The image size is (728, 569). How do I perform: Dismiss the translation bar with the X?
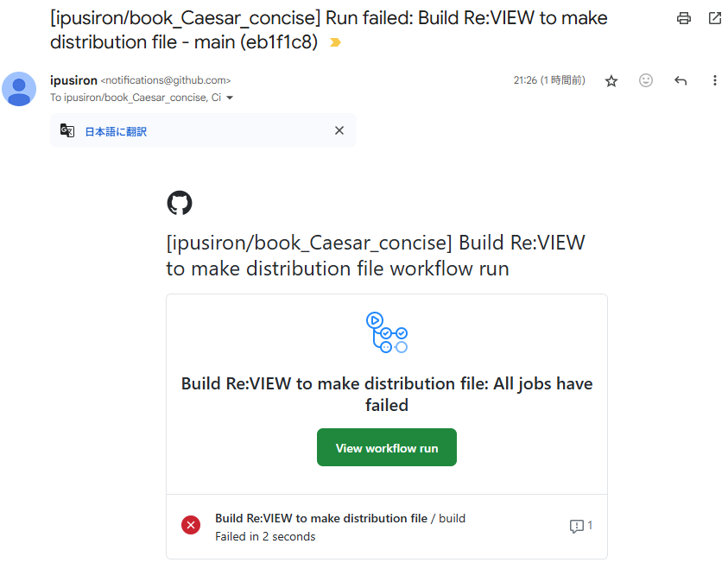pyautogui.click(x=339, y=130)
